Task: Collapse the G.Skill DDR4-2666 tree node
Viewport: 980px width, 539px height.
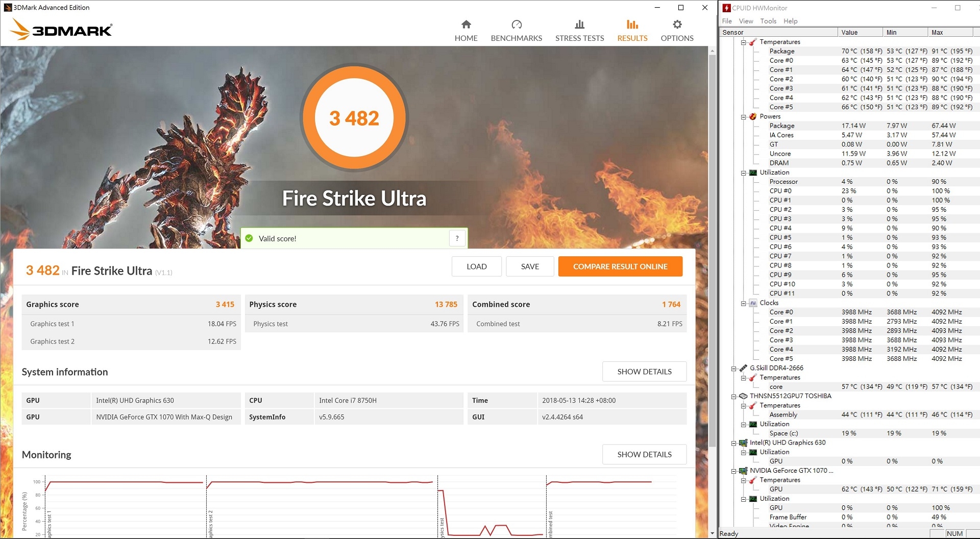Action: [x=734, y=369]
